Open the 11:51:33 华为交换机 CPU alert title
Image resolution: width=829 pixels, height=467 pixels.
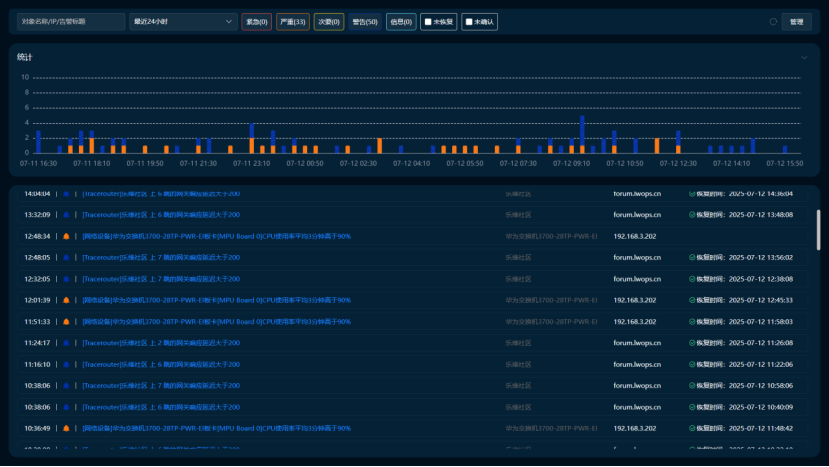click(x=216, y=322)
